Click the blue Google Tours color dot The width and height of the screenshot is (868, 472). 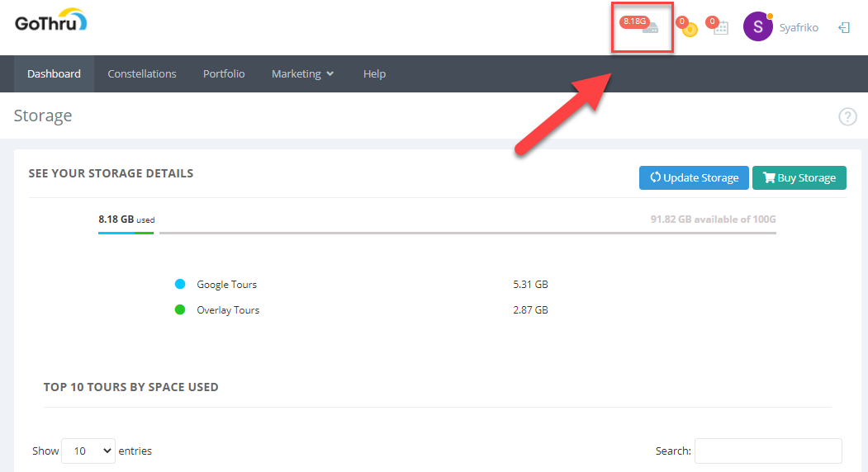pyautogui.click(x=180, y=285)
